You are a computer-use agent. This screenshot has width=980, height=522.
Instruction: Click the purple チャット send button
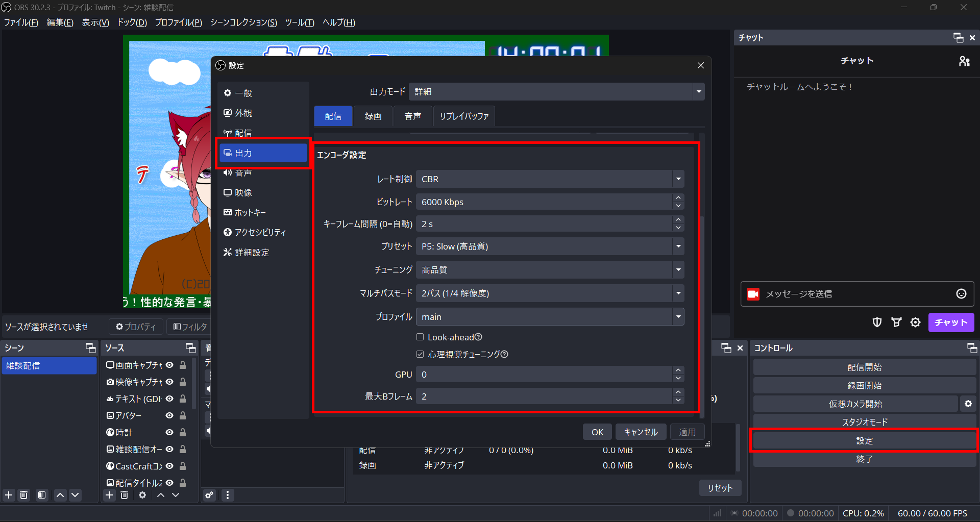pos(951,322)
